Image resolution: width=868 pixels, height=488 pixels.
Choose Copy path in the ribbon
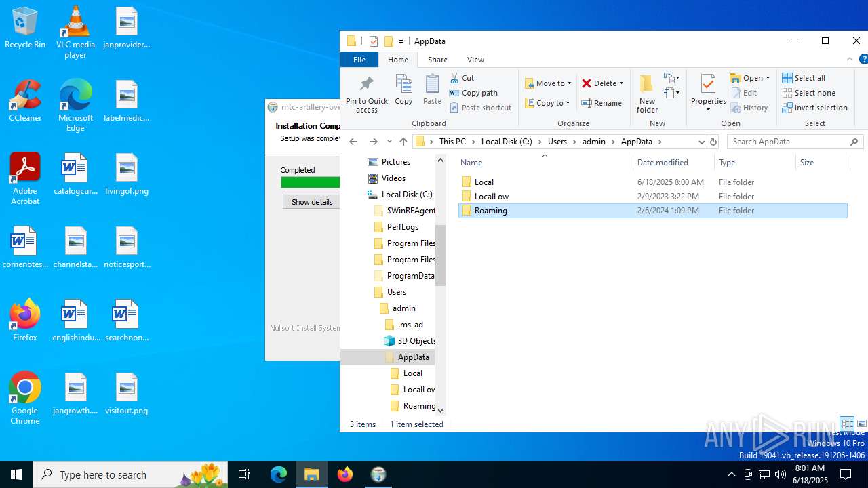(473, 93)
